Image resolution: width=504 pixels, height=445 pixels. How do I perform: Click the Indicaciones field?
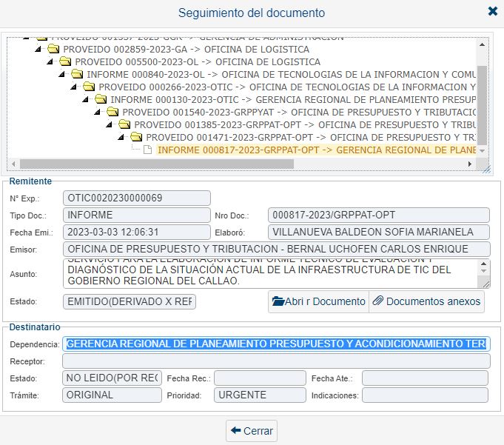[426, 395]
